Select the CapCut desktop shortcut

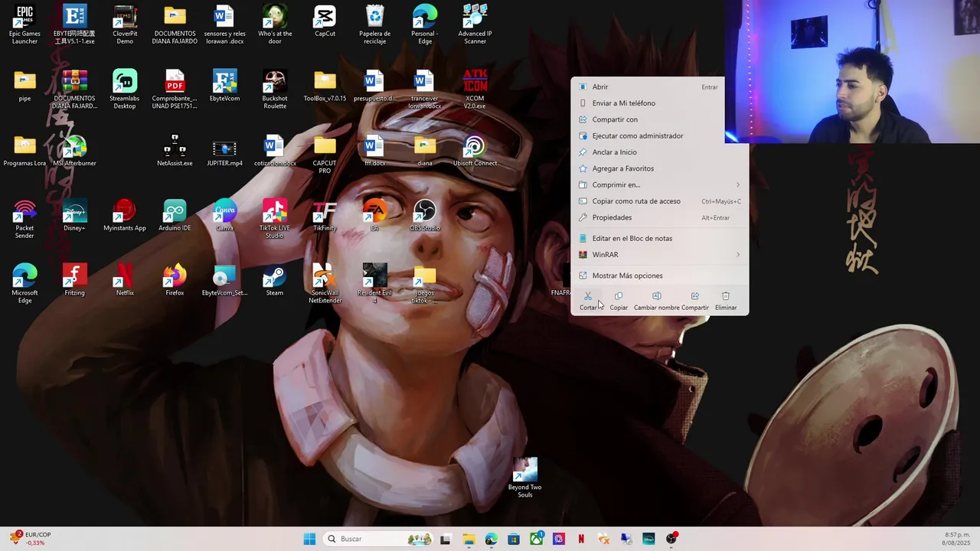tap(325, 21)
